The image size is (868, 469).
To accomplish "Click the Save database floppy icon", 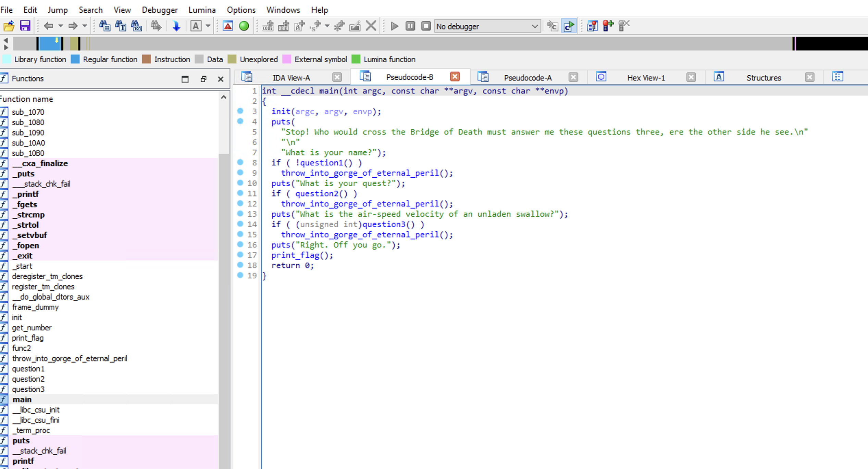I will [25, 26].
